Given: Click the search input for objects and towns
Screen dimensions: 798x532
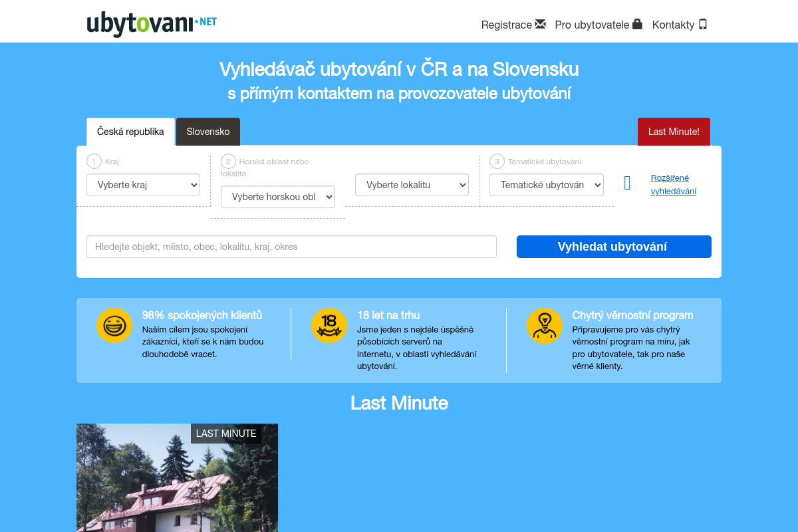Looking at the screenshot, I should (291, 246).
